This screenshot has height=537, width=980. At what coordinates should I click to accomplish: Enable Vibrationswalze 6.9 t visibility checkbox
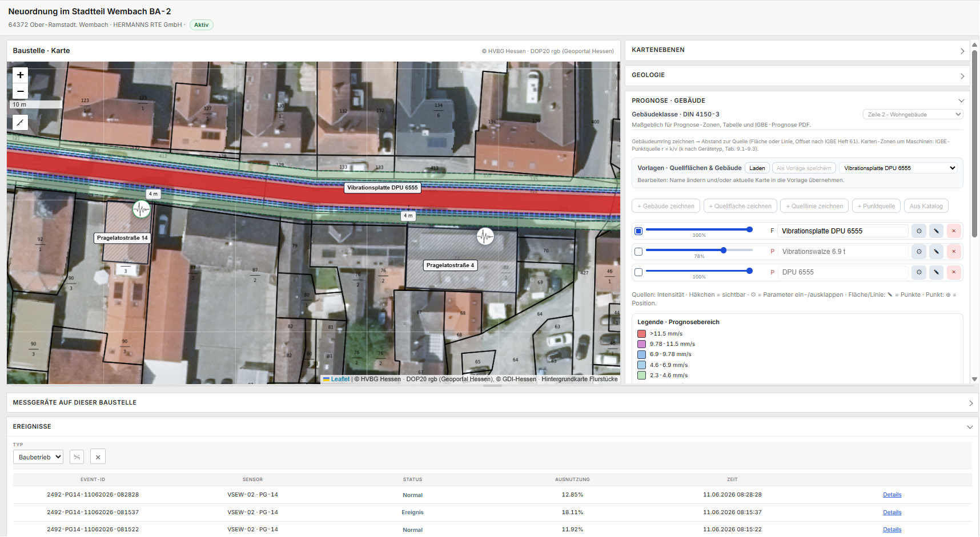click(x=638, y=252)
